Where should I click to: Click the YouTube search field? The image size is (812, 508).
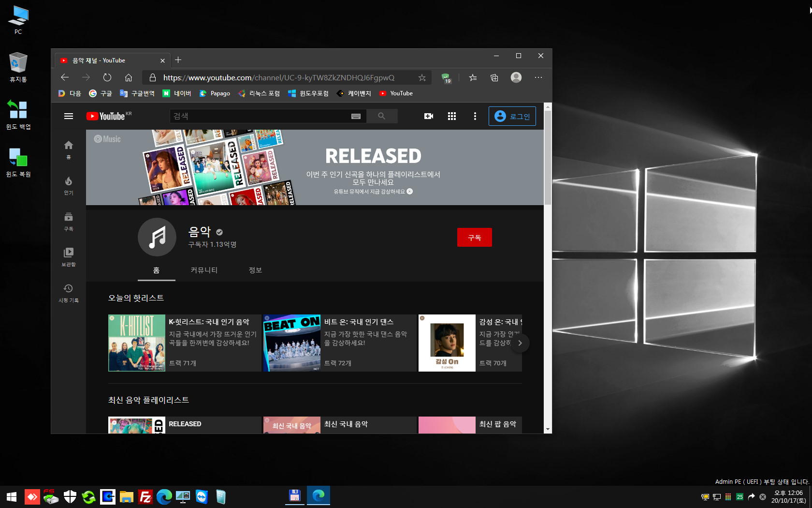(261, 116)
